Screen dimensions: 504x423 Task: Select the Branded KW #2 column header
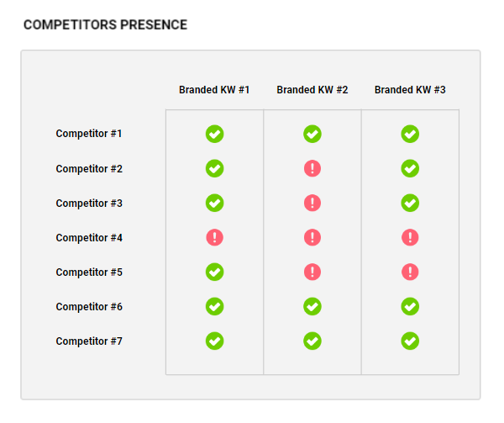click(x=312, y=90)
